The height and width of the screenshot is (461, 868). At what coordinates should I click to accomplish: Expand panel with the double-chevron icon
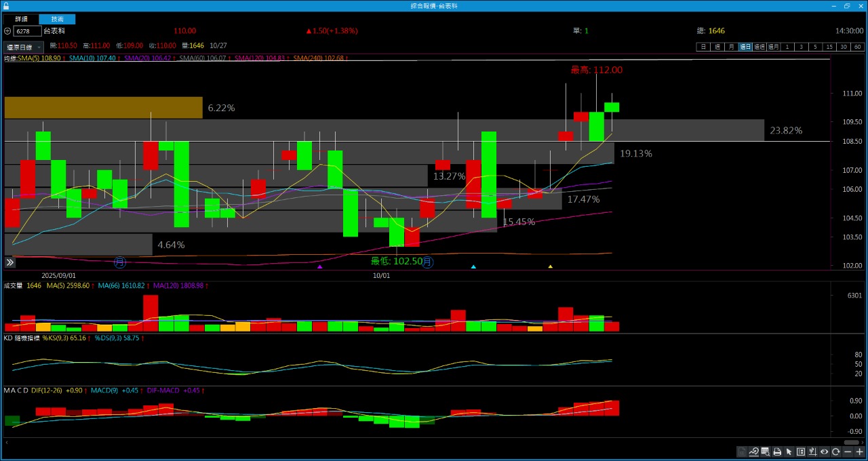9,262
